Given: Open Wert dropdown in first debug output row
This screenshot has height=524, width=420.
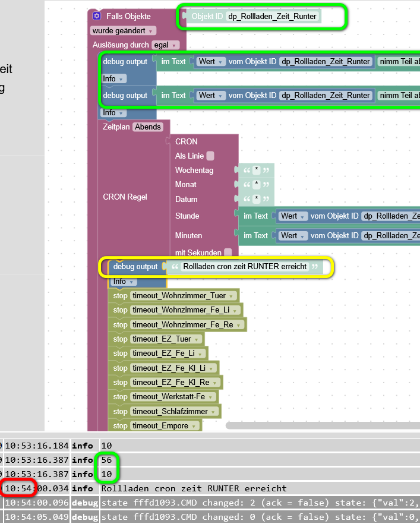Looking at the screenshot, I should [x=211, y=62].
